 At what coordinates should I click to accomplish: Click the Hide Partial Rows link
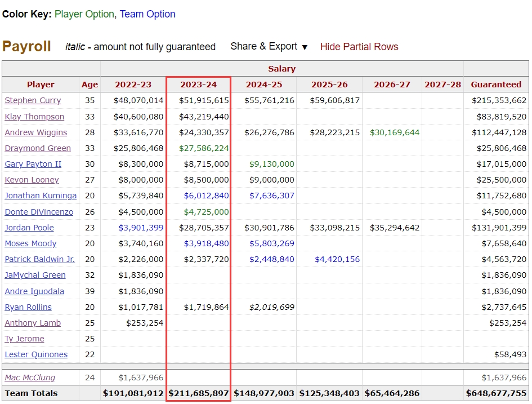point(359,47)
